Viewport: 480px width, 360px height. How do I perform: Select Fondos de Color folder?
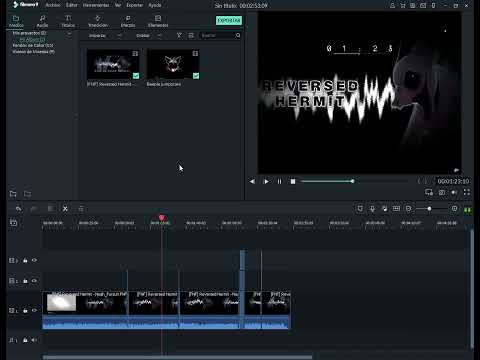(x=33, y=45)
